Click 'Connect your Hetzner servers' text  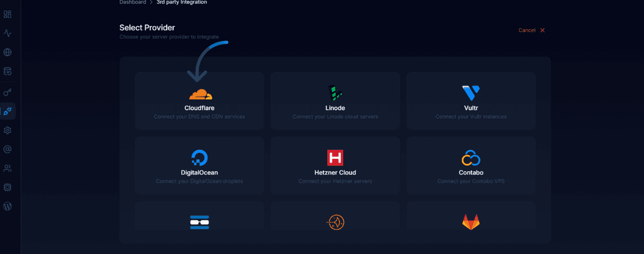point(335,181)
